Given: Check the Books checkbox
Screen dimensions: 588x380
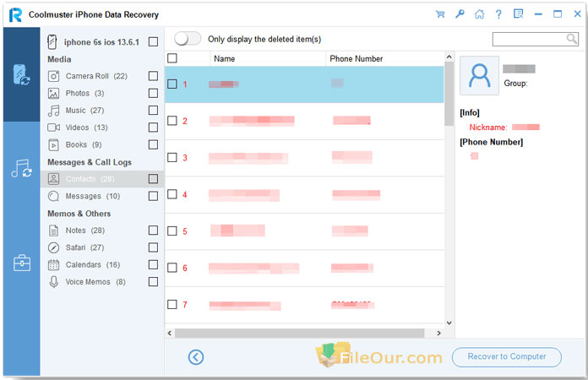Looking at the screenshot, I should 153,144.
